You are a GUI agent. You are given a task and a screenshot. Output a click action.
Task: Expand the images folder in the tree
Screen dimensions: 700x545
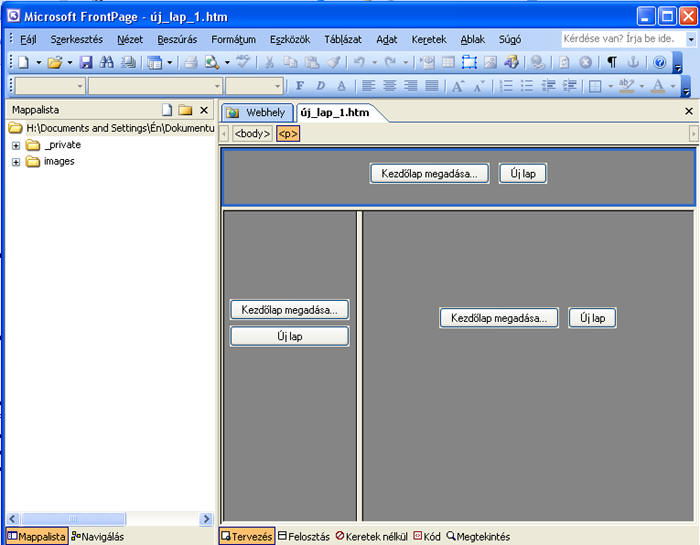click(16, 162)
